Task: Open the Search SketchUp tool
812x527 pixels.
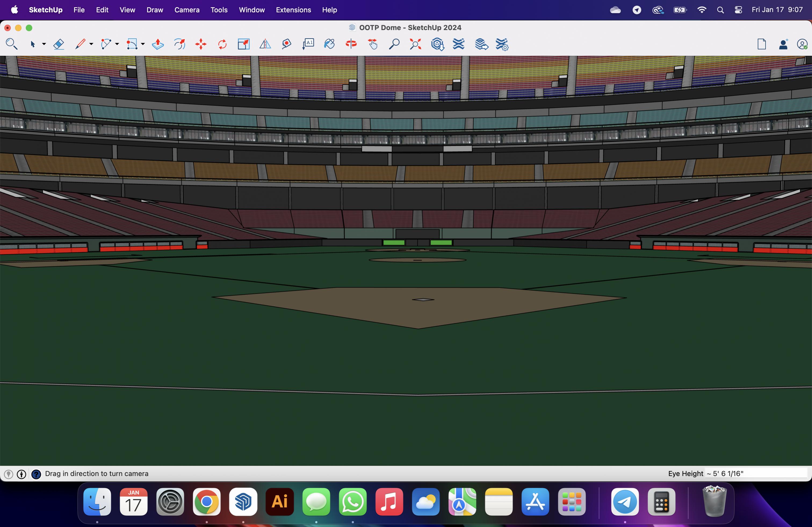Action: coord(12,44)
